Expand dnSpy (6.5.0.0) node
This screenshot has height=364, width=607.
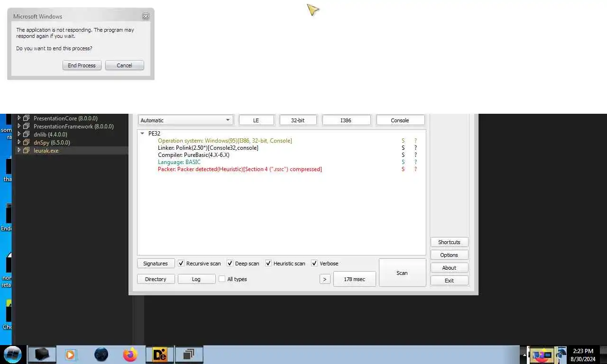point(19,142)
